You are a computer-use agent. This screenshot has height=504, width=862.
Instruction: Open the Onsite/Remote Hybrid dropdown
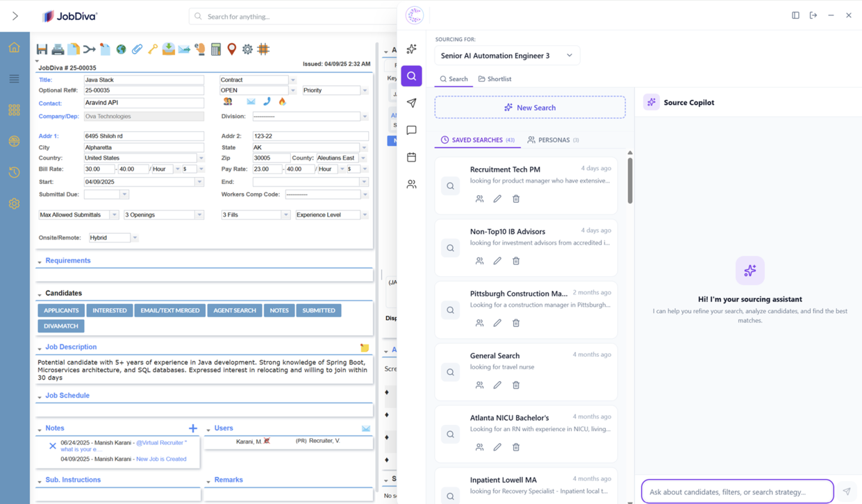point(135,238)
